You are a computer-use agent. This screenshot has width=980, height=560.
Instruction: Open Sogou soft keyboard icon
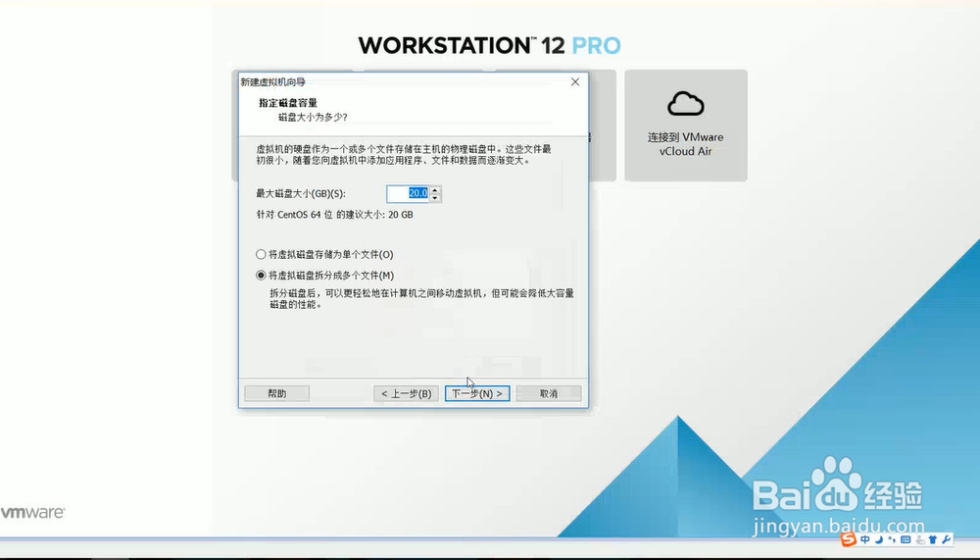tap(906, 539)
